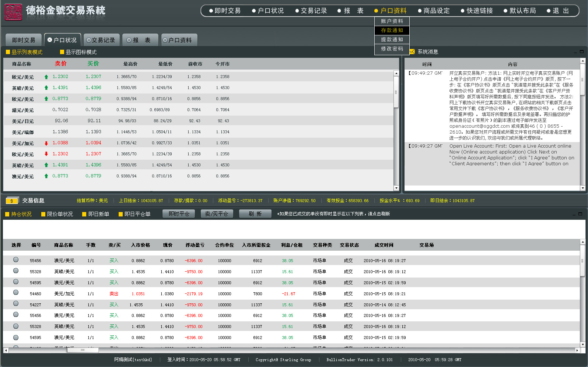The width and height of the screenshot is (588, 367).
Task: Select the 持仓状况 view
Action: (x=18, y=214)
